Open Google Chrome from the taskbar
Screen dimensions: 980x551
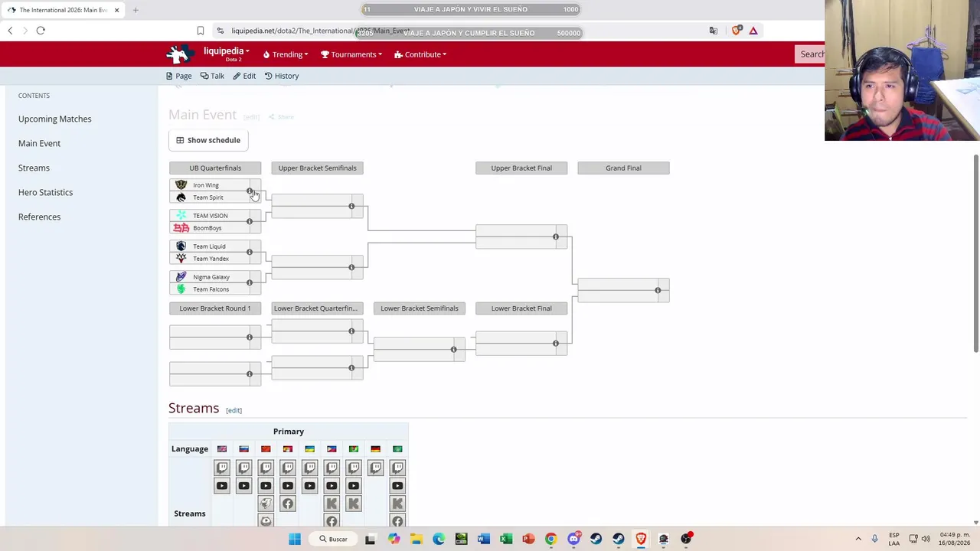pos(550,539)
